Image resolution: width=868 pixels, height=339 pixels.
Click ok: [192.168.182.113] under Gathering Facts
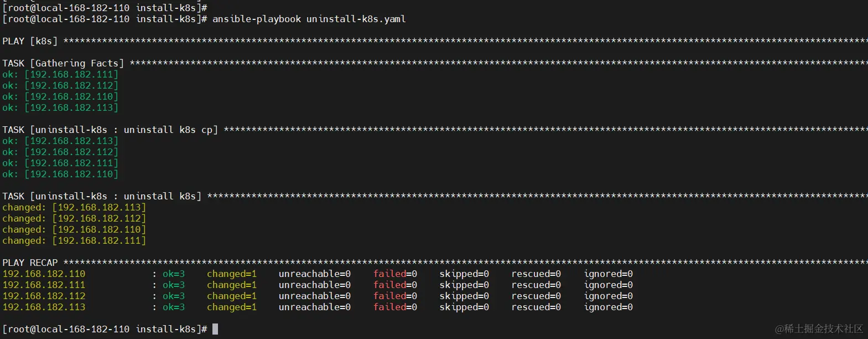coord(60,107)
